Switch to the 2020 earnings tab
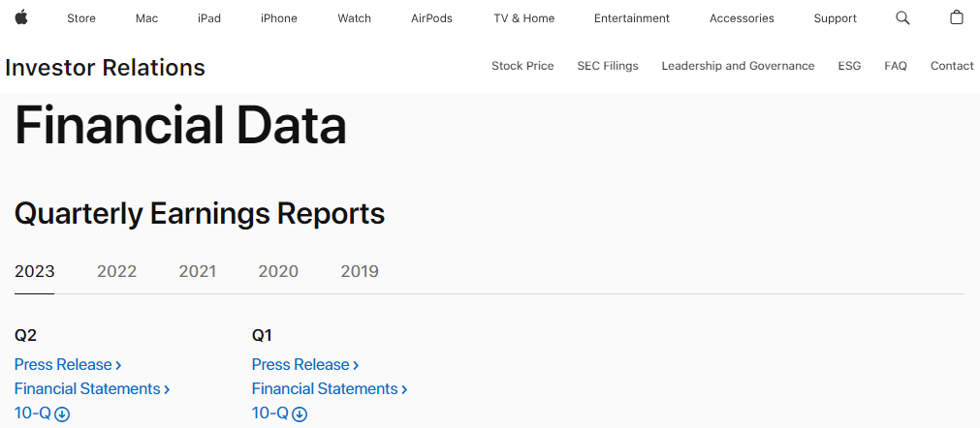980x428 pixels. 278,271
